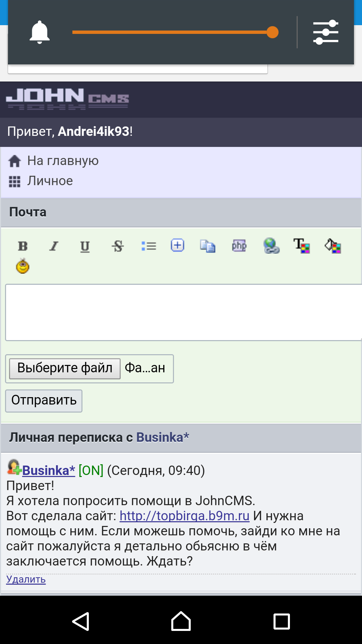Send message with Отправить button
This screenshot has height=644, width=362.
tap(44, 401)
